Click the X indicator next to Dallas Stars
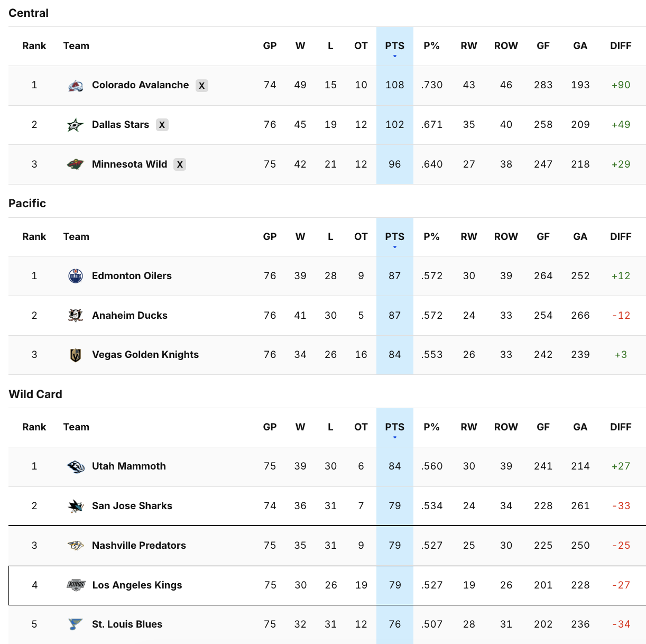Image resolution: width=646 pixels, height=644 pixels. coord(162,125)
